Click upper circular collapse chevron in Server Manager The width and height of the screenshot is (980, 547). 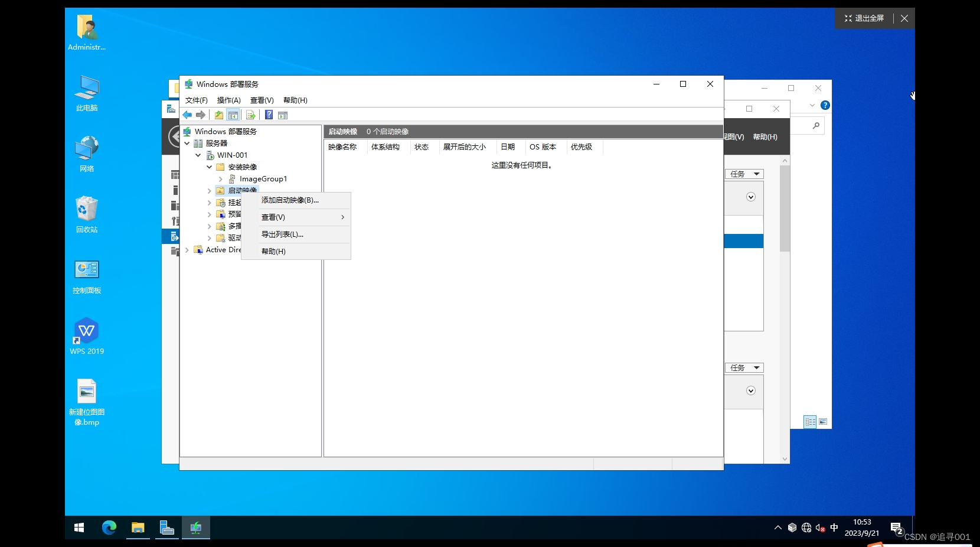[751, 197]
